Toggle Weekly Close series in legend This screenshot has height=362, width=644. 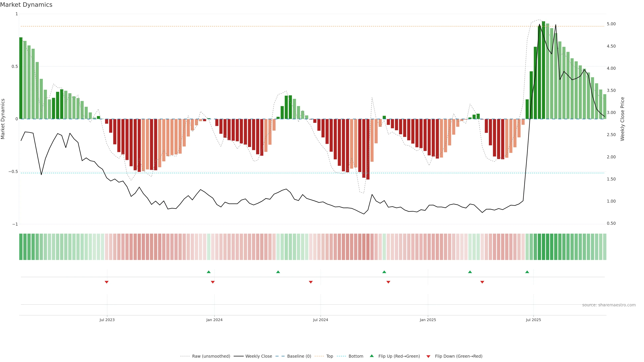(258, 356)
